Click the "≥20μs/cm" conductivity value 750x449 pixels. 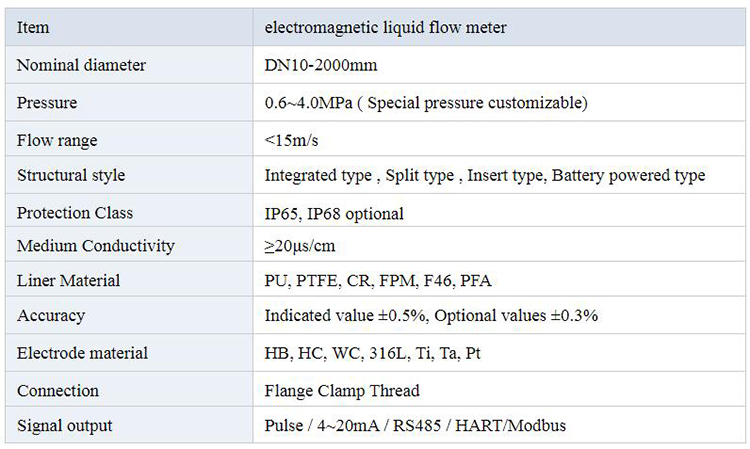[x=300, y=246]
